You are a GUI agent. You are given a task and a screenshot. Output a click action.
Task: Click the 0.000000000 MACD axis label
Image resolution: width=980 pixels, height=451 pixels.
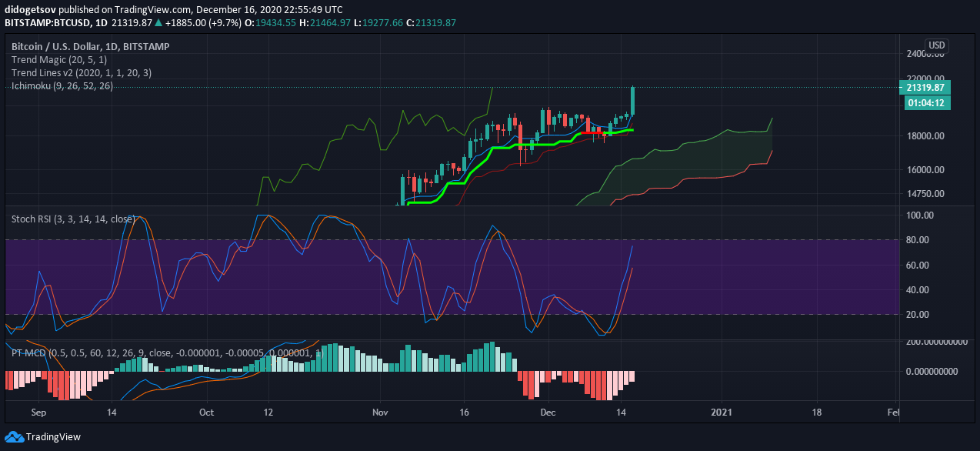pyautogui.click(x=932, y=371)
